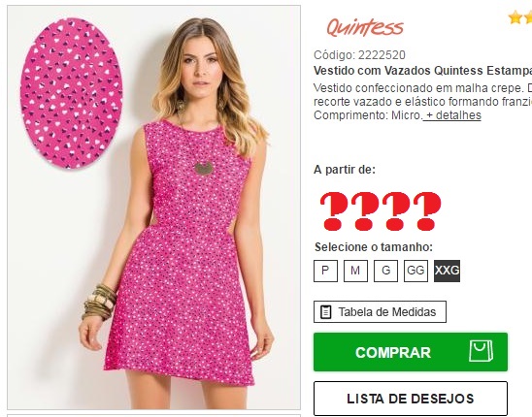Click the oval fabric pattern swatch
Viewport: 532px width, 417px height.
click(71, 93)
